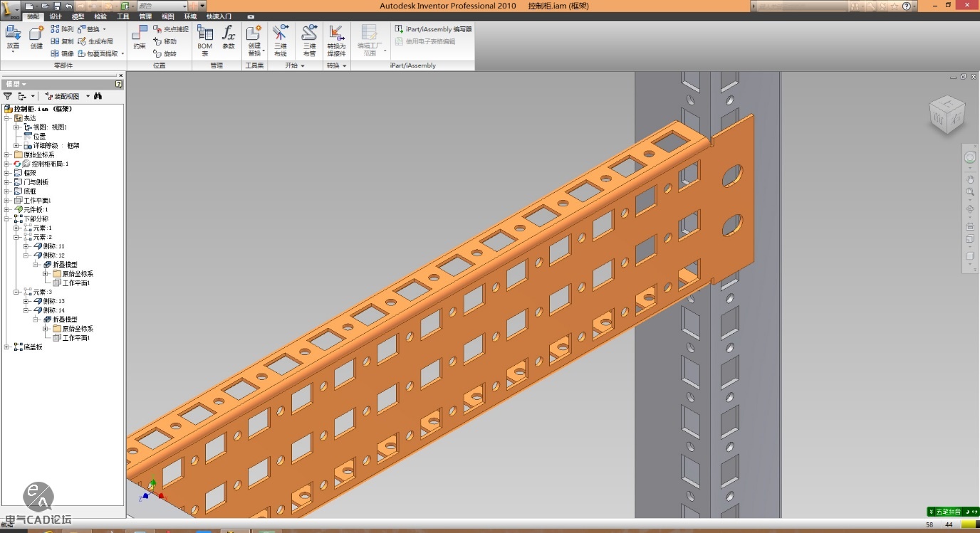Click 转换为焊接件 convert to weldment
Viewport: 980px width, 533px height.
pyautogui.click(x=336, y=41)
